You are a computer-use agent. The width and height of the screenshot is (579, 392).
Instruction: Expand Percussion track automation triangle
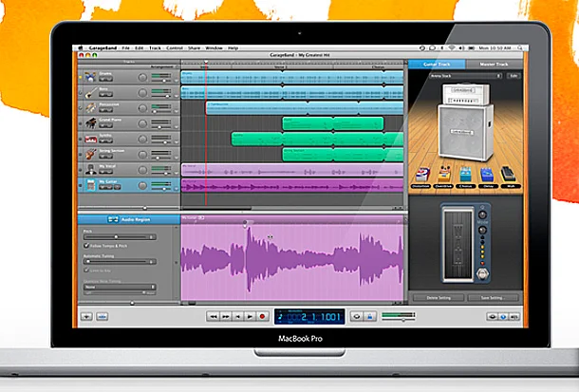click(x=177, y=112)
